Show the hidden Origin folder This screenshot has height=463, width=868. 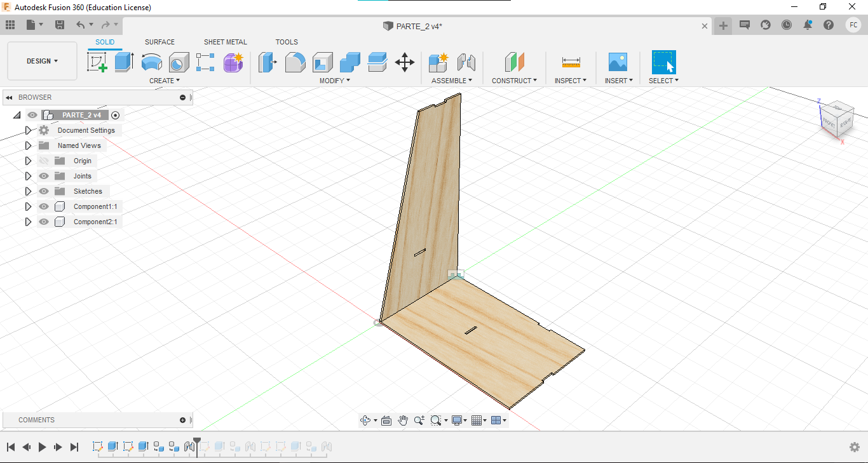(x=44, y=161)
